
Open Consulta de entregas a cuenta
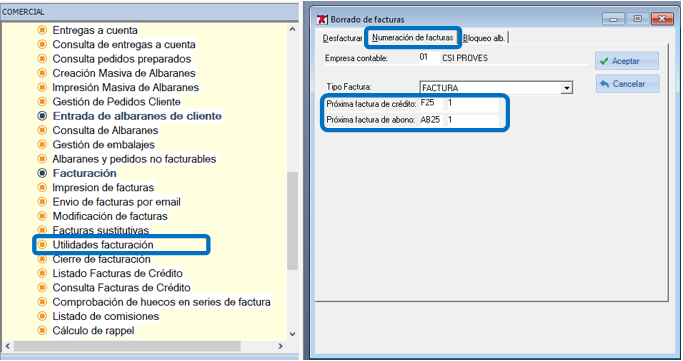point(124,45)
